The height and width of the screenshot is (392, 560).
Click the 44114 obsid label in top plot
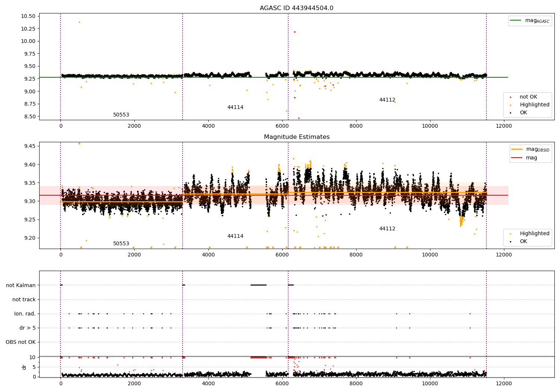(x=235, y=108)
